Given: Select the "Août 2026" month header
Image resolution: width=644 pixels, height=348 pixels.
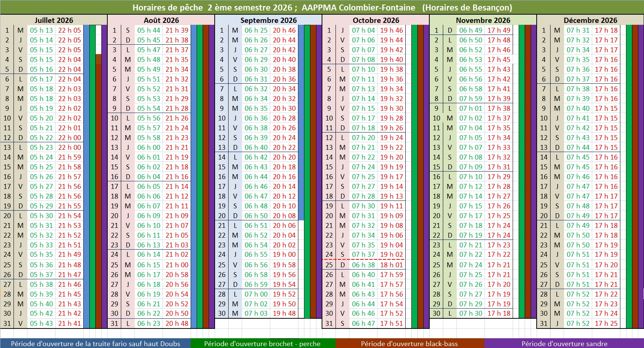Looking at the screenshot, I should coord(161,20).
